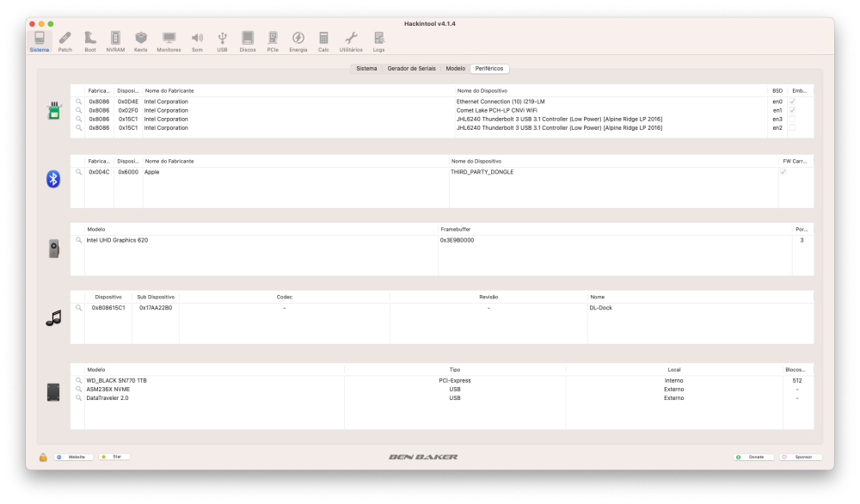
Task: Sort audio table by Codec column
Action: point(284,297)
